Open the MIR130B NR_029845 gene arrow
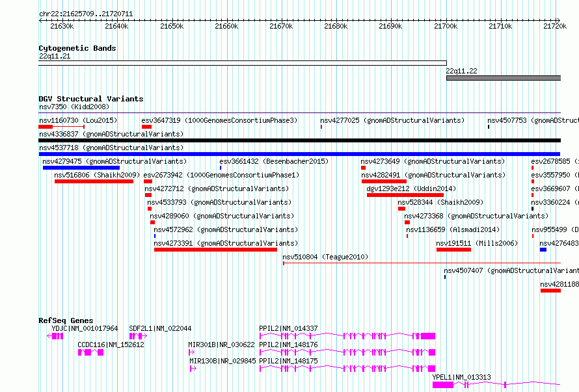 193,369
